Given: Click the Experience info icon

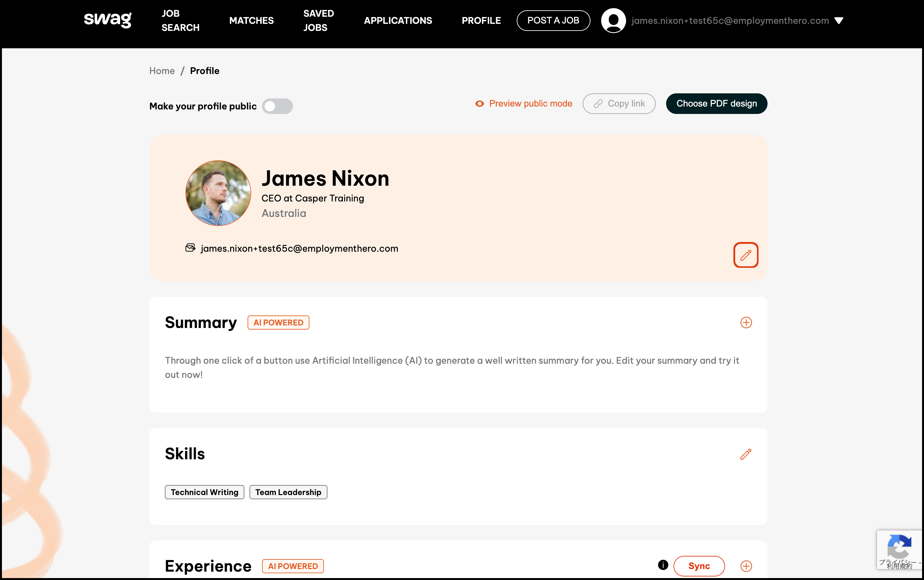Looking at the screenshot, I should (x=663, y=565).
